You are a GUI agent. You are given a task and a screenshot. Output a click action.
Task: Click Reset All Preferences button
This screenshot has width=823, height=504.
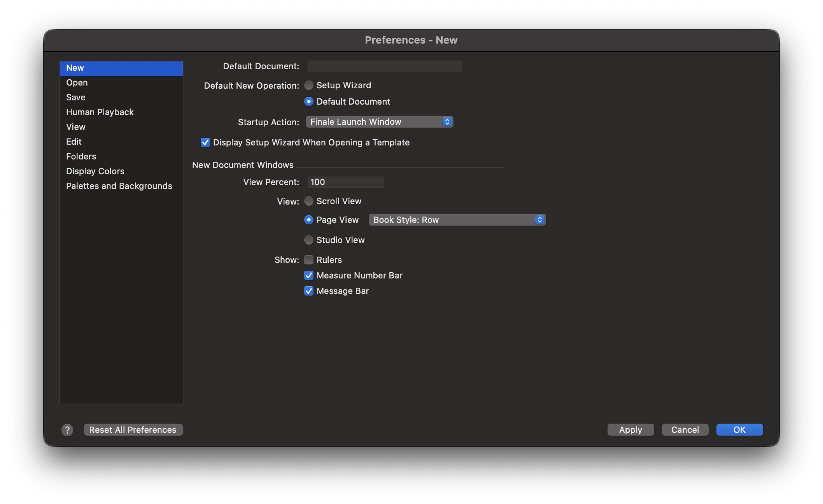133,430
